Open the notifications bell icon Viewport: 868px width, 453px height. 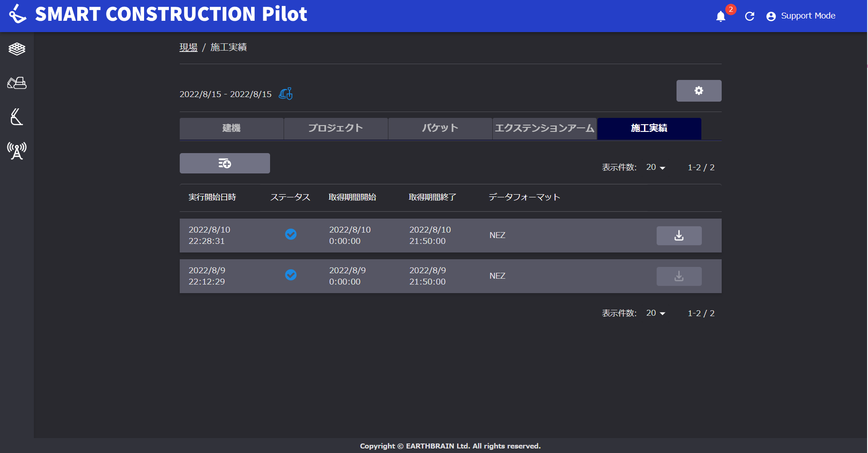pos(721,16)
